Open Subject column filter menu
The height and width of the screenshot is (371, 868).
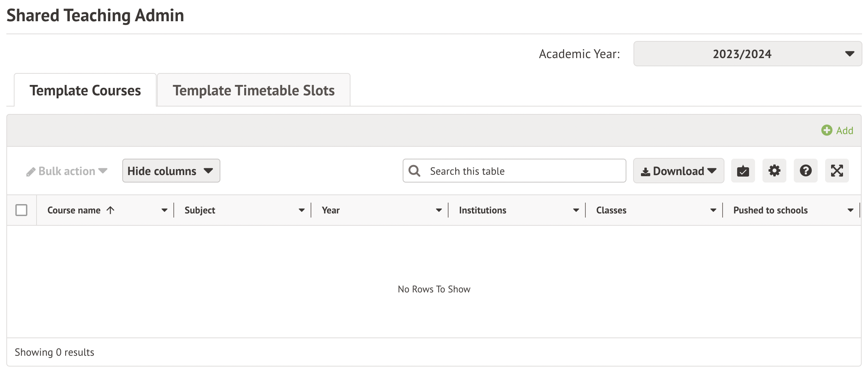[x=301, y=210]
